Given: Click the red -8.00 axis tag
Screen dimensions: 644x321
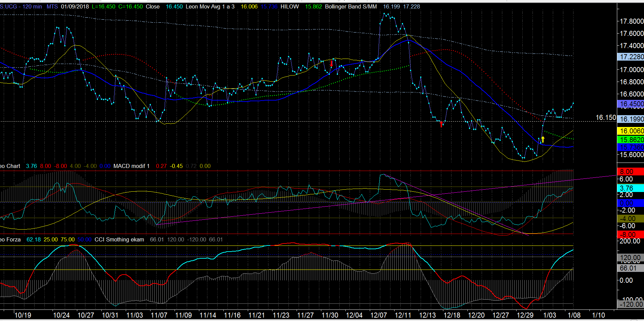Looking at the screenshot, I should (631, 234).
